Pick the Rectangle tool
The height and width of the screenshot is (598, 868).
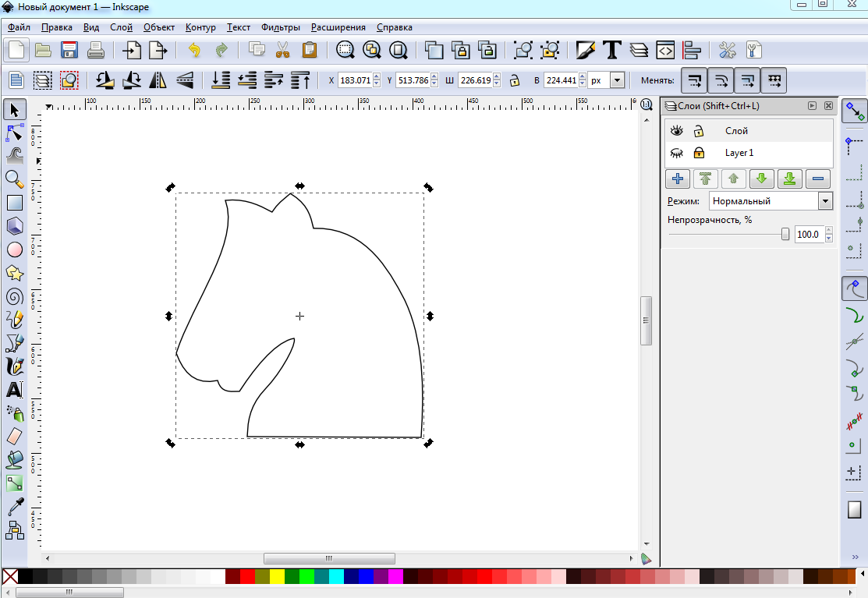(x=15, y=203)
